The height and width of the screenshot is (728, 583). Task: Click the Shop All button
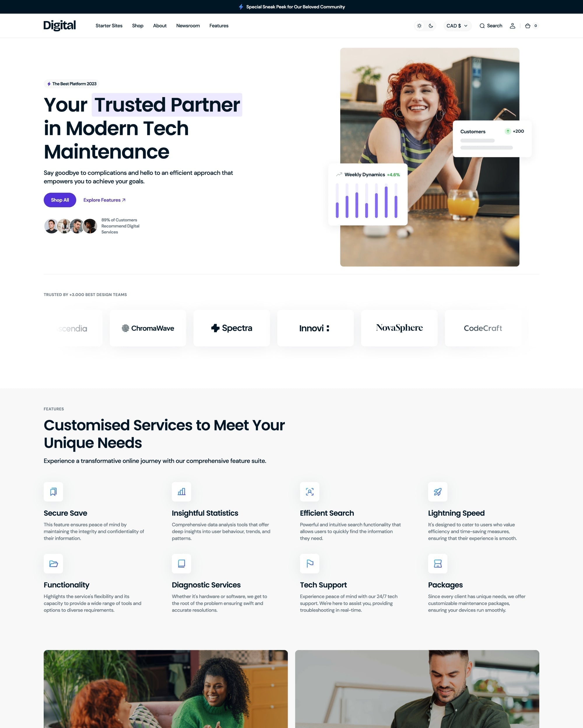click(59, 200)
